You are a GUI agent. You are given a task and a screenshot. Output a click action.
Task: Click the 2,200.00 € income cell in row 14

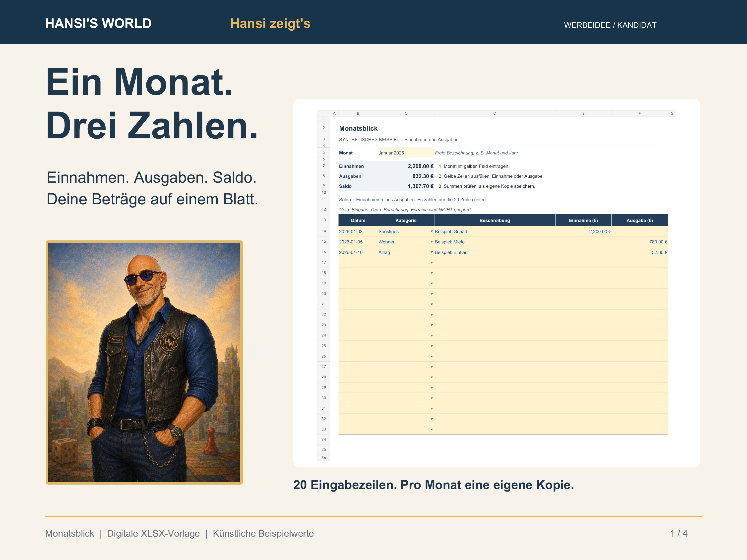(x=583, y=231)
